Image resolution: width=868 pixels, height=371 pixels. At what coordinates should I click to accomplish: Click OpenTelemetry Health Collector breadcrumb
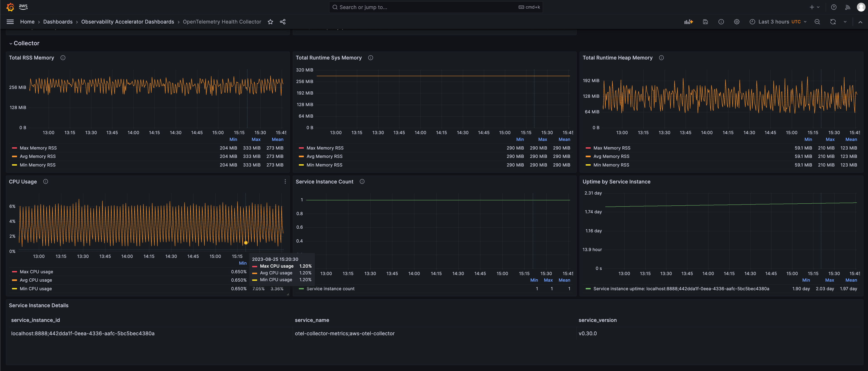222,22
